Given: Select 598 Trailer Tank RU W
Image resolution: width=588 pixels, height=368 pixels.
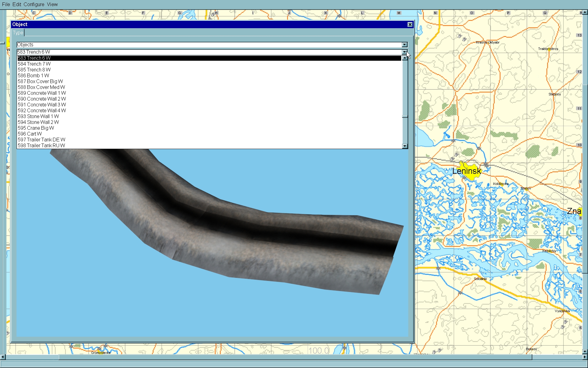Looking at the screenshot, I should click(x=41, y=145).
